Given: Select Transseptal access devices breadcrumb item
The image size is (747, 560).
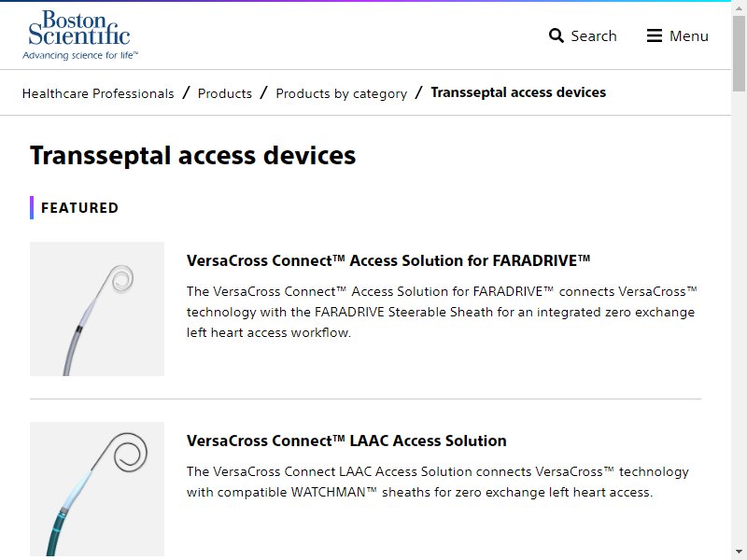Looking at the screenshot, I should tap(518, 92).
